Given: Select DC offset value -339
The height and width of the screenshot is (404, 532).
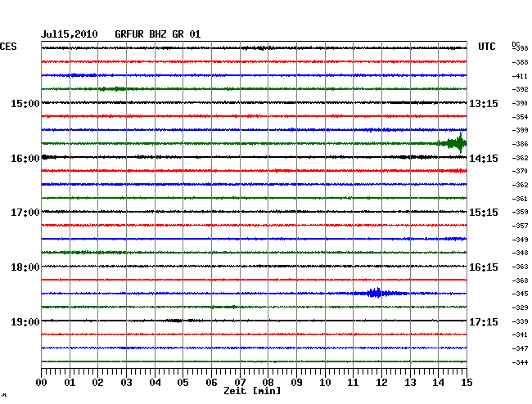Looking at the screenshot, I should [x=520, y=321].
